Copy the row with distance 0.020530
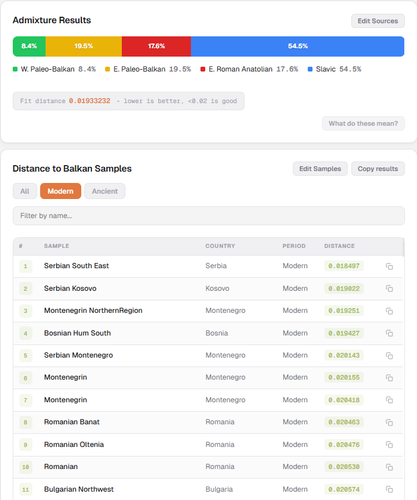Viewport: 417px width, 500px height. point(389,467)
